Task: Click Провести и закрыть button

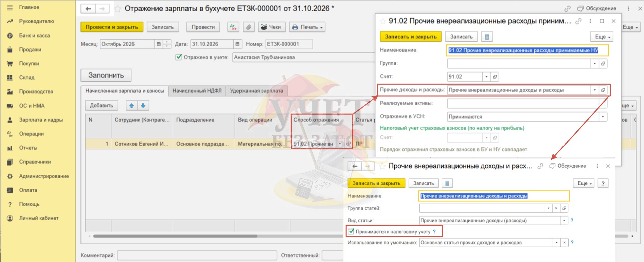Action: tap(112, 27)
